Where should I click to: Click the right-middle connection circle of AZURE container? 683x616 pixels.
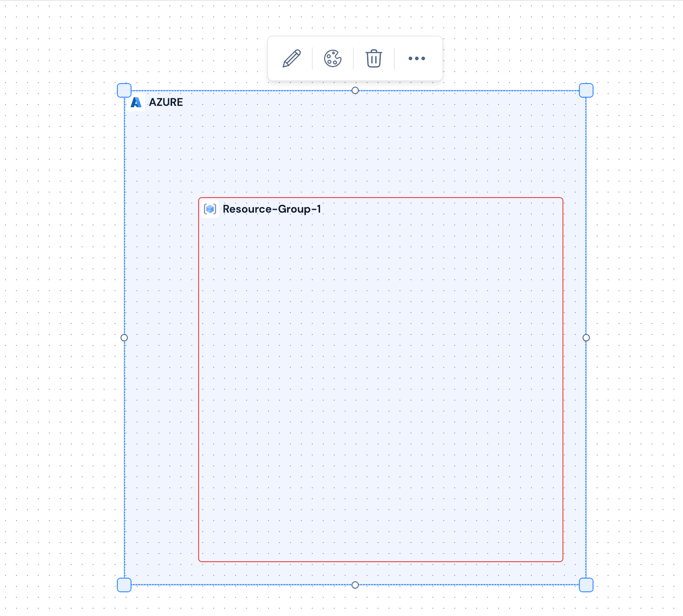tap(586, 338)
